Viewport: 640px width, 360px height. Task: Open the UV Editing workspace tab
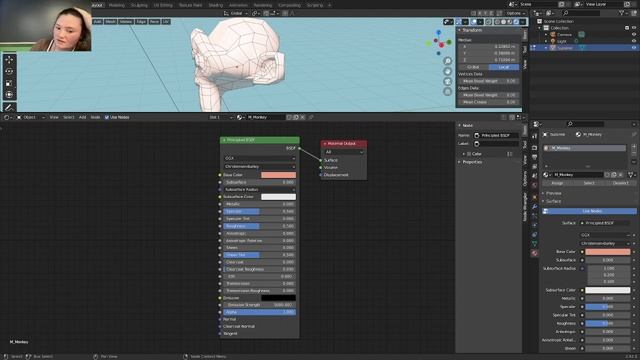tap(163, 5)
